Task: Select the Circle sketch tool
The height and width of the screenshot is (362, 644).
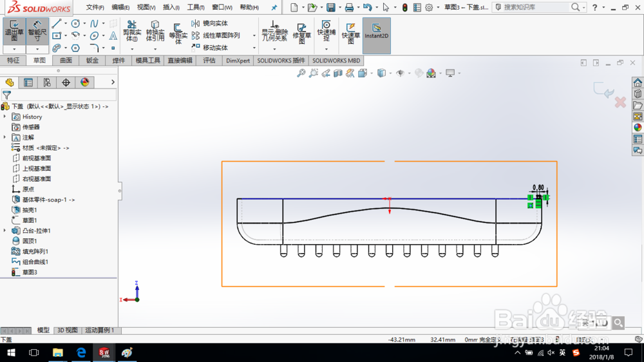Action: point(75,23)
